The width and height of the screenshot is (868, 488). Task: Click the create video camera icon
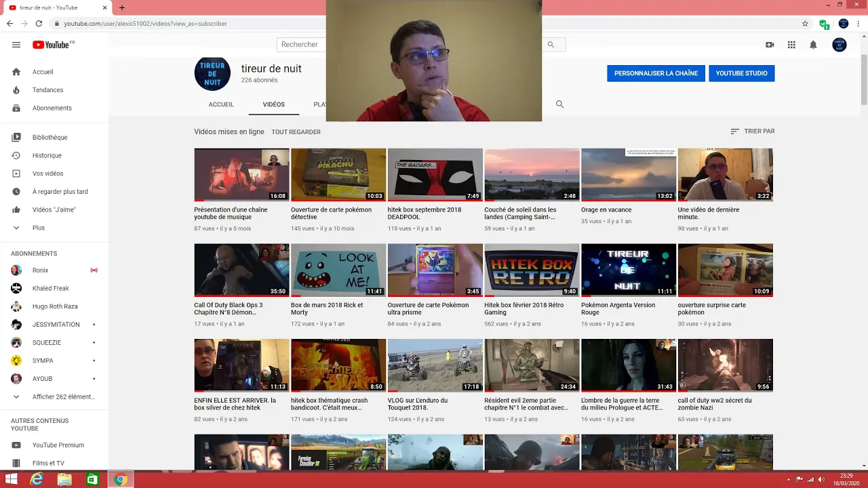click(x=770, y=45)
